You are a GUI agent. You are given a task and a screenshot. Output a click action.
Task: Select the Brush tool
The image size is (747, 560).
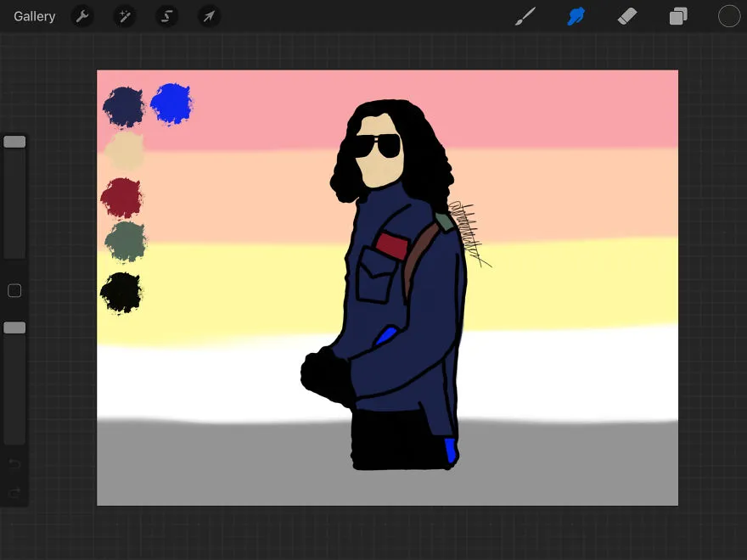click(525, 17)
